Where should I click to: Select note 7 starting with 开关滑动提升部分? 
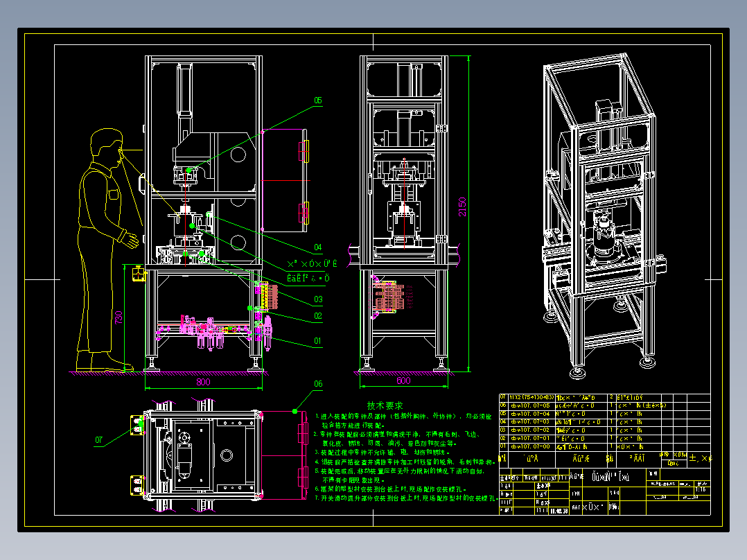click(x=406, y=498)
